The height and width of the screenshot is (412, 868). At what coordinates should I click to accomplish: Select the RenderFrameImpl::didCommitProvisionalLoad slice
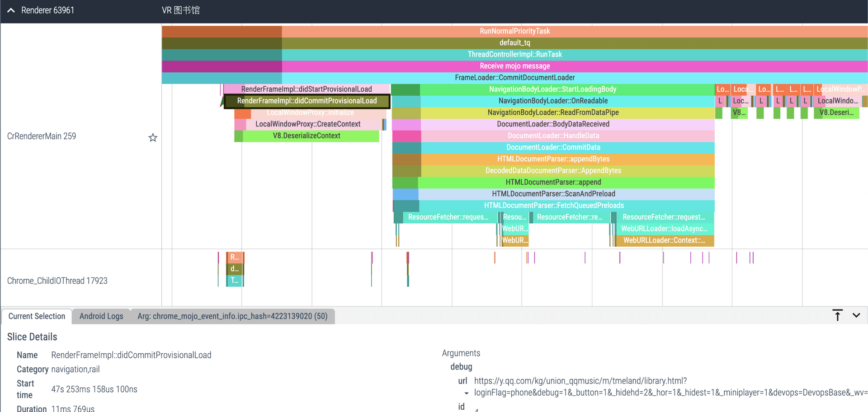307,101
